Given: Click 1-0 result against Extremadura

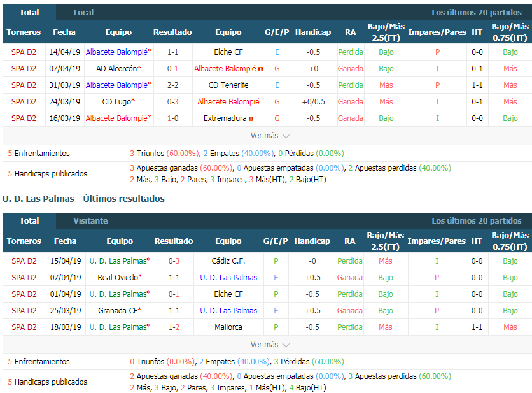Looking at the screenshot, I should click(172, 118).
